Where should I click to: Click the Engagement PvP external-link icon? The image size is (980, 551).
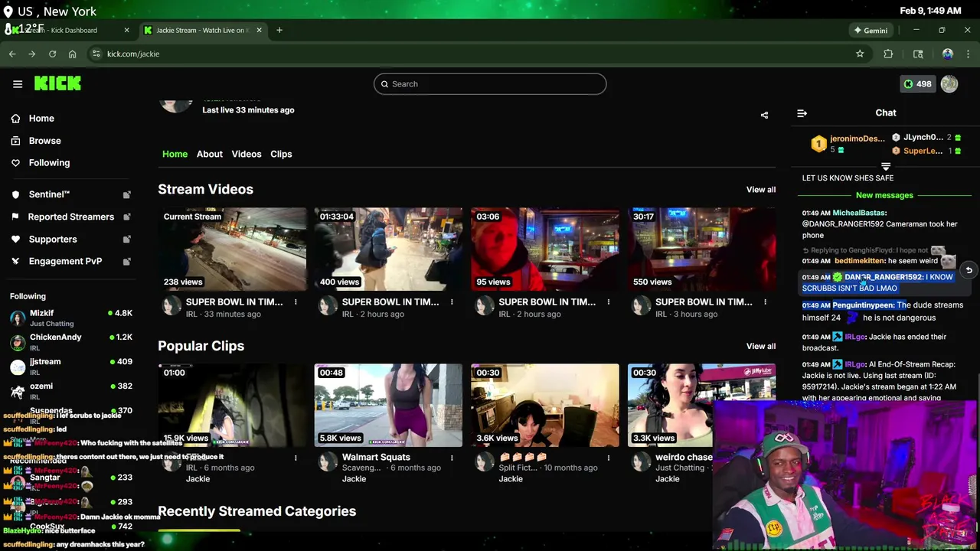pyautogui.click(x=127, y=262)
